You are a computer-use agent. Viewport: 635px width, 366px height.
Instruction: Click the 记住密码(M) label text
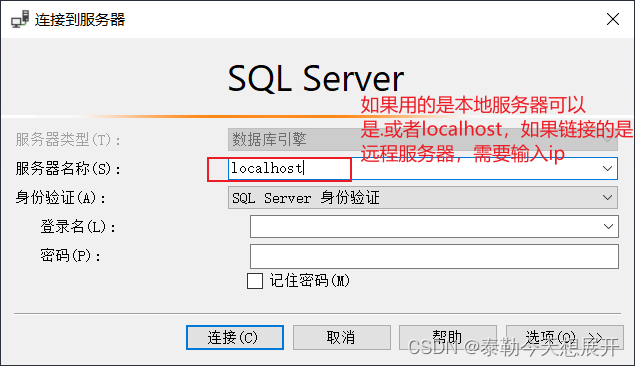click(309, 281)
